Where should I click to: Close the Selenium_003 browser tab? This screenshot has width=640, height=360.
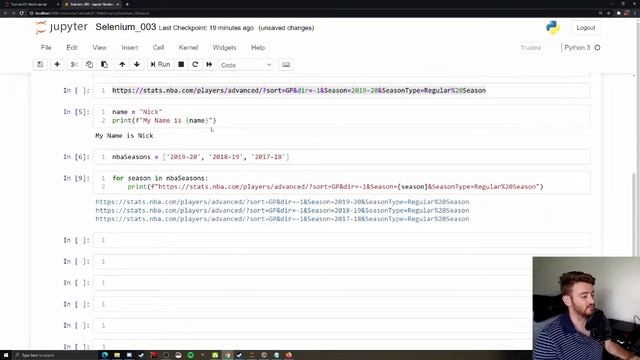pyautogui.click(x=118, y=4)
